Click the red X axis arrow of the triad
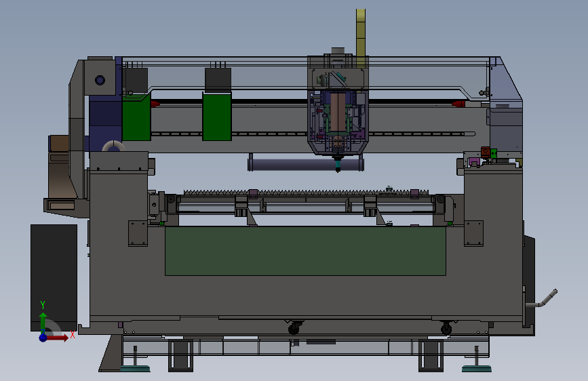The width and height of the screenshot is (588, 381). (59, 338)
